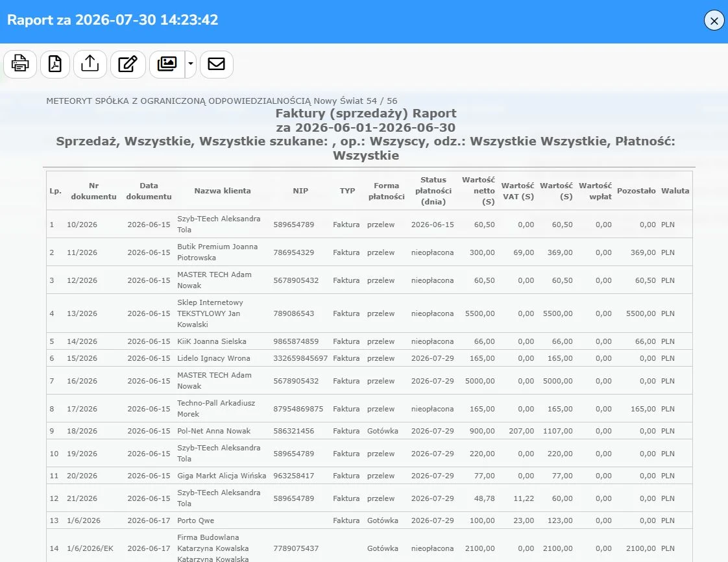Image resolution: width=728 pixels, height=562 pixels.
Task: Click NIP value 7789075437
Action: [x=296, y=548]
